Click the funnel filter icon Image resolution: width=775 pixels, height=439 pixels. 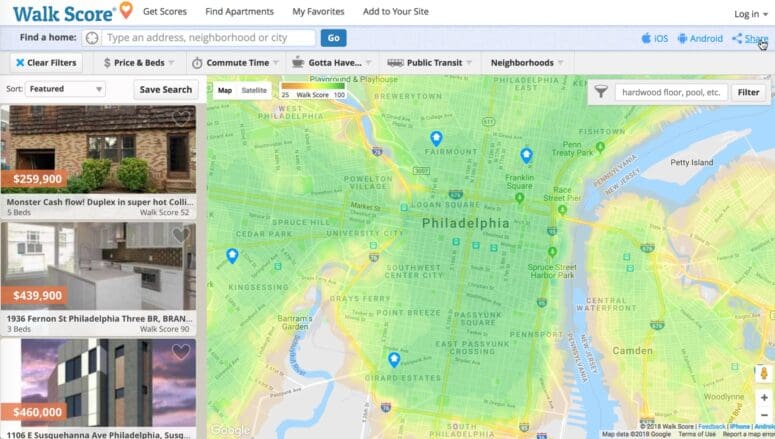(x=601, y=92)
